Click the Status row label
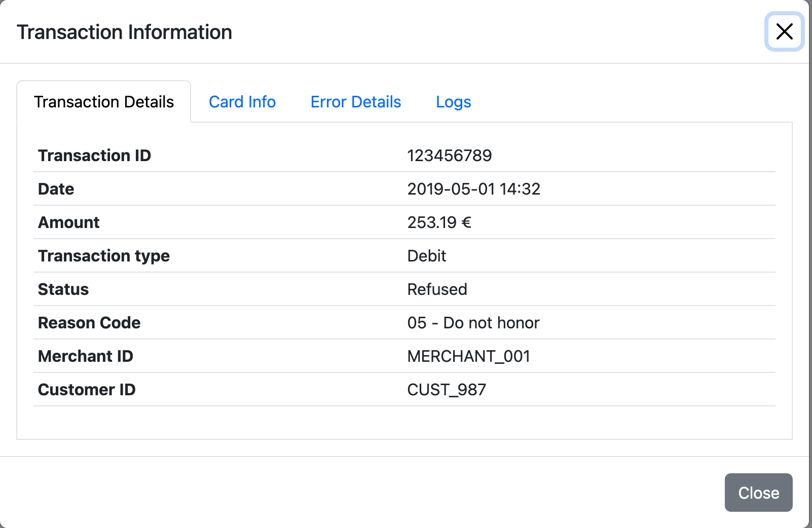 (x=63, y=289)
